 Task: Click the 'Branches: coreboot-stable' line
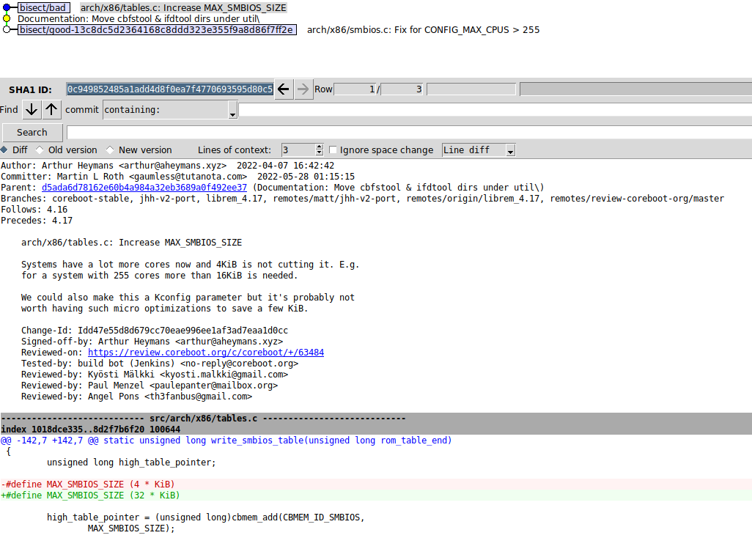point(363,199)
